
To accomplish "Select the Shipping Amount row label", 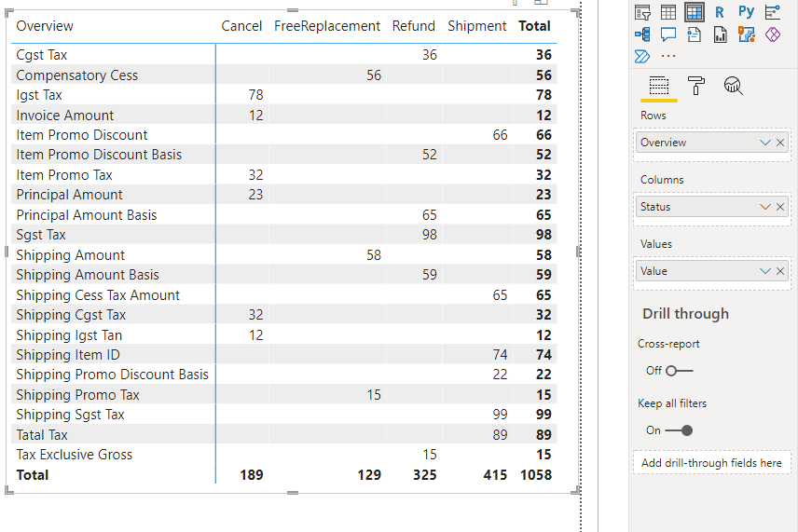I will [x=70, y=255].
